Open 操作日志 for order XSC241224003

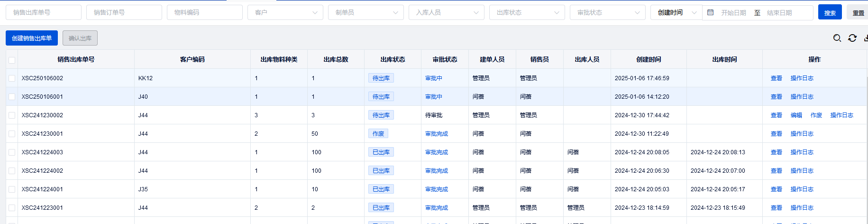point(802,152)
